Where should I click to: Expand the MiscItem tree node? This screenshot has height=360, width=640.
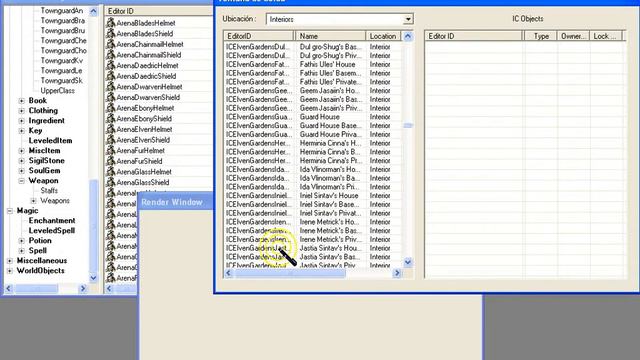[x=22, y=151]
